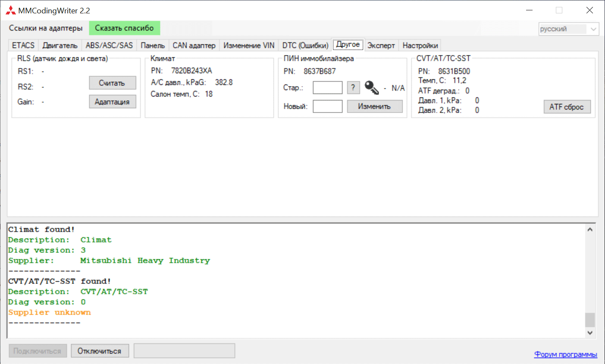Close the MMCodingWriter window

point(589,10)
